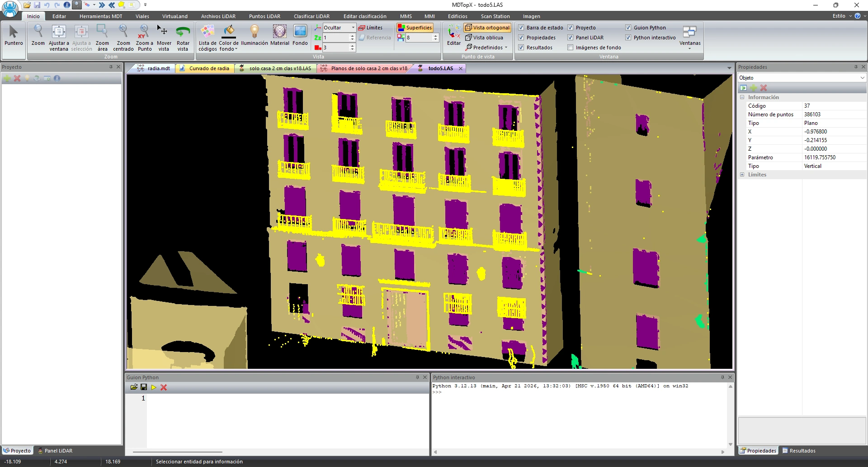Uncheck Barra de estado checkbox
Viewport: 868px width, 467px height.
521,28
